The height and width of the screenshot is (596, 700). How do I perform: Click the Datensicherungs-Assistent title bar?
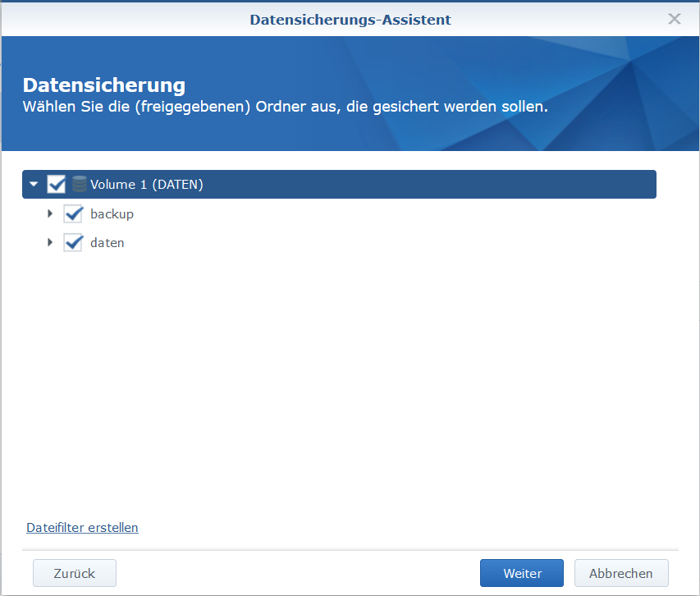350,19
